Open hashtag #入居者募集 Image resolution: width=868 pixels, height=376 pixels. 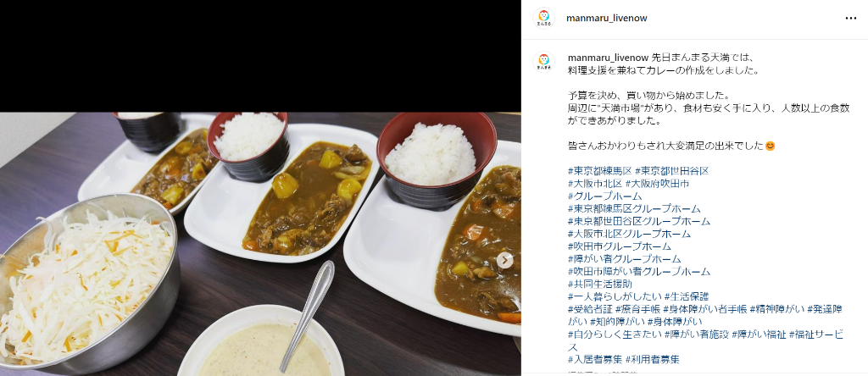[595, 359]
